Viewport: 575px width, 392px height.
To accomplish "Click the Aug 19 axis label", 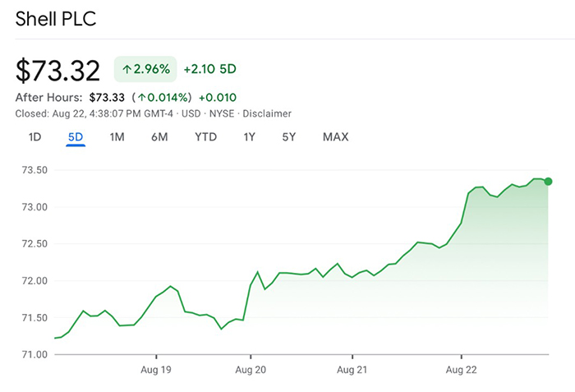I will tap(156, 370).
